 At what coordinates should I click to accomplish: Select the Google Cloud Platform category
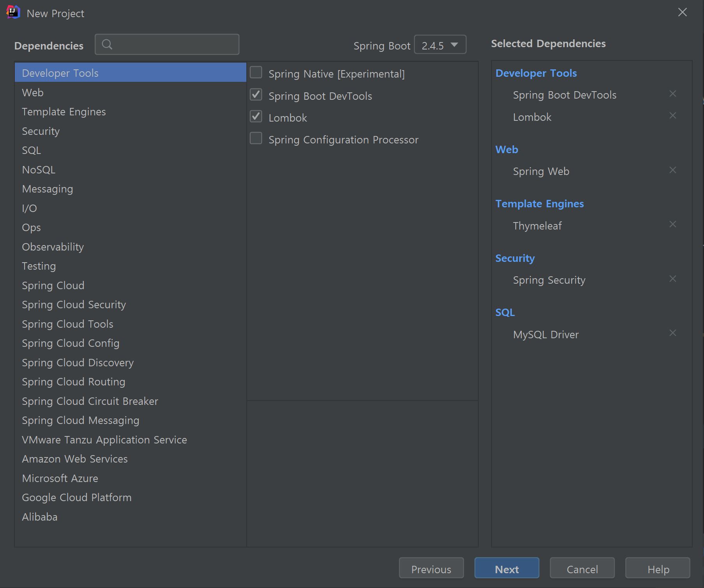pos(130,498)
